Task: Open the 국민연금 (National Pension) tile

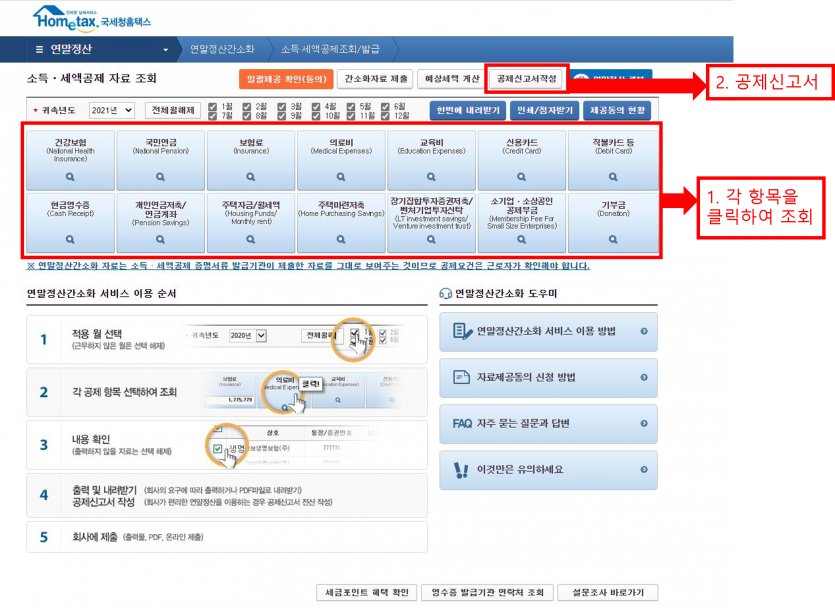Action: (x=160, y=160)
